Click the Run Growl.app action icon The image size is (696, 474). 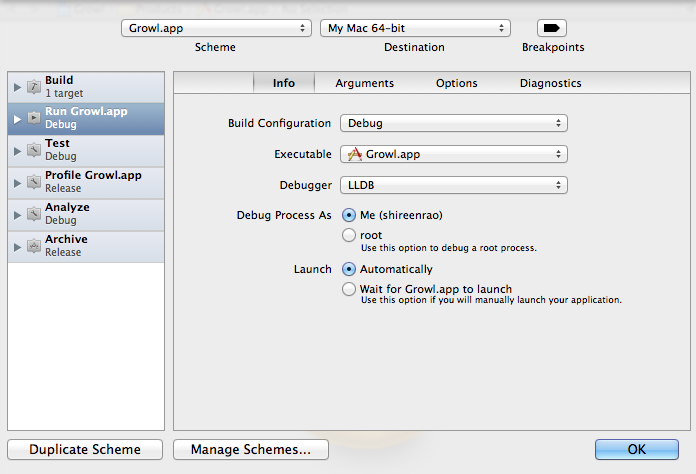[x=34, y=118]
